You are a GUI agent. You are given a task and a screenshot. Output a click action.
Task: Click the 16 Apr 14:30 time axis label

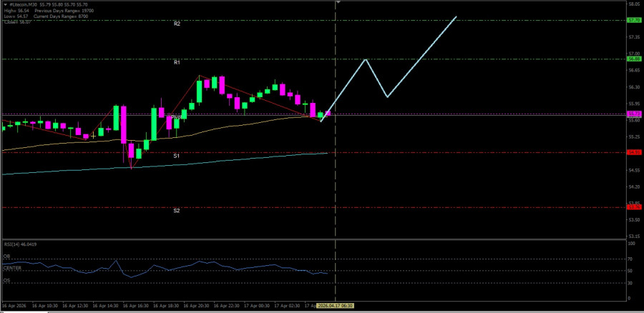(x=105, y=306)
